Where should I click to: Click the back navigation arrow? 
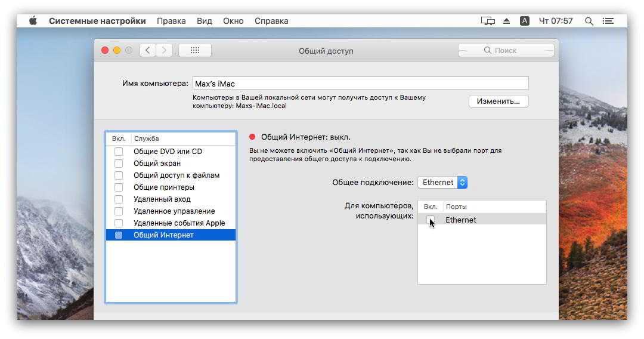[148, 51]
